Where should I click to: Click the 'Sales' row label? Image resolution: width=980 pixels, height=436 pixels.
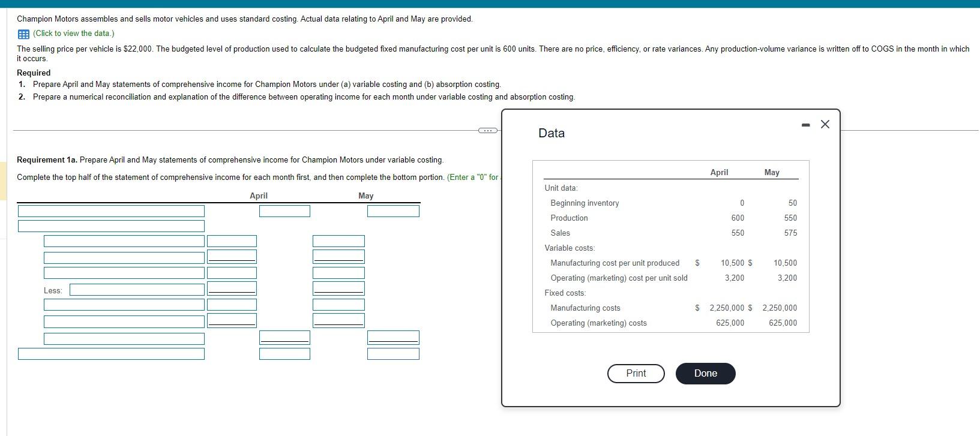coord(560,233)
